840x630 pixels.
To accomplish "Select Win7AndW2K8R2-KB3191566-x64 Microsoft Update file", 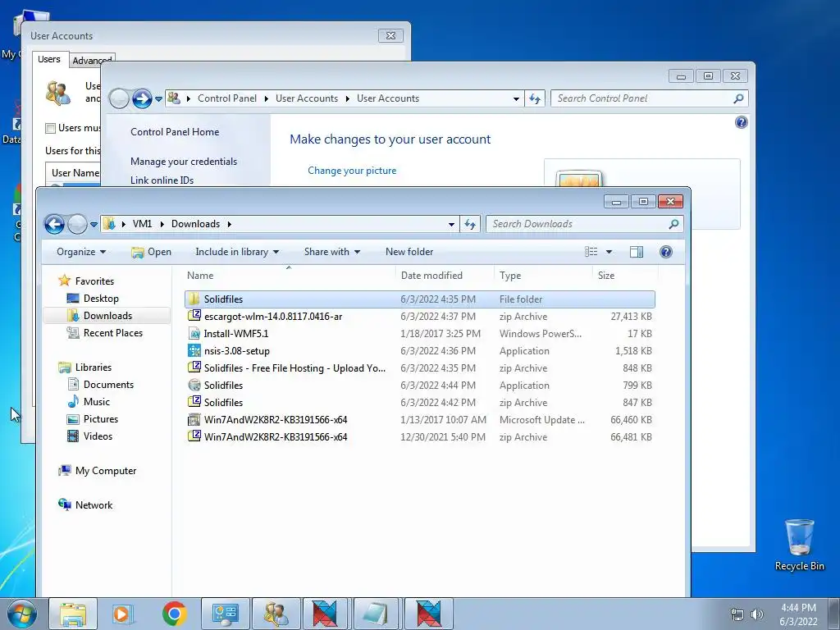I will coord(419,419).
